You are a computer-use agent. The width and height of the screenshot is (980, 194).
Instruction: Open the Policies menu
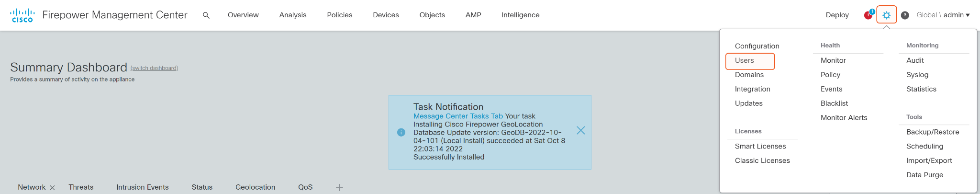click(339, 15)
